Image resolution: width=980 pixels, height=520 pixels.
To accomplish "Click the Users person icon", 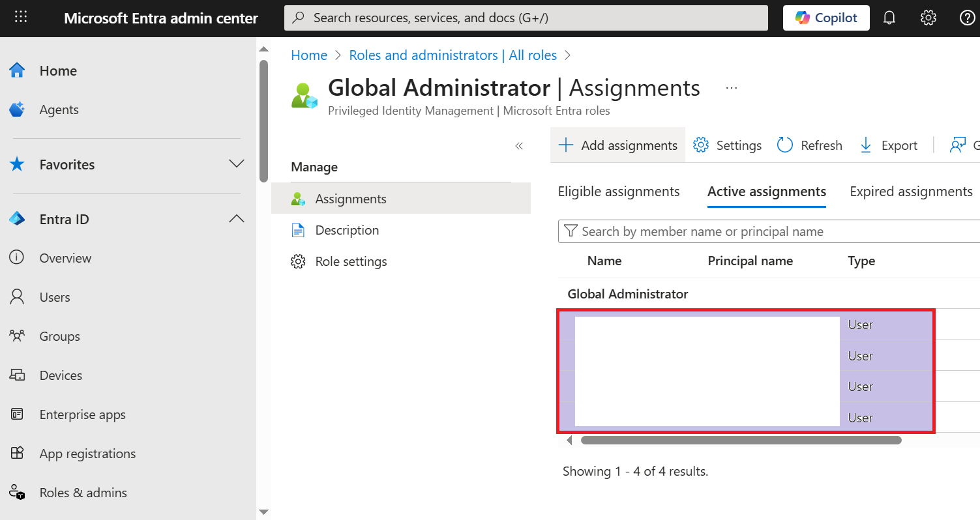I will coord(17,297).
